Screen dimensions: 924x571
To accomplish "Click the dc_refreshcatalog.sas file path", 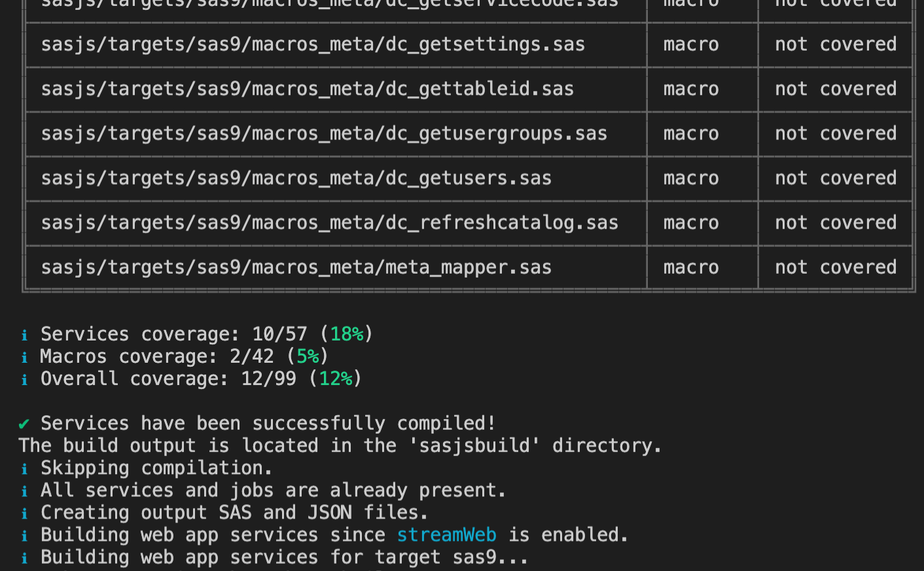I will [329, 223].
